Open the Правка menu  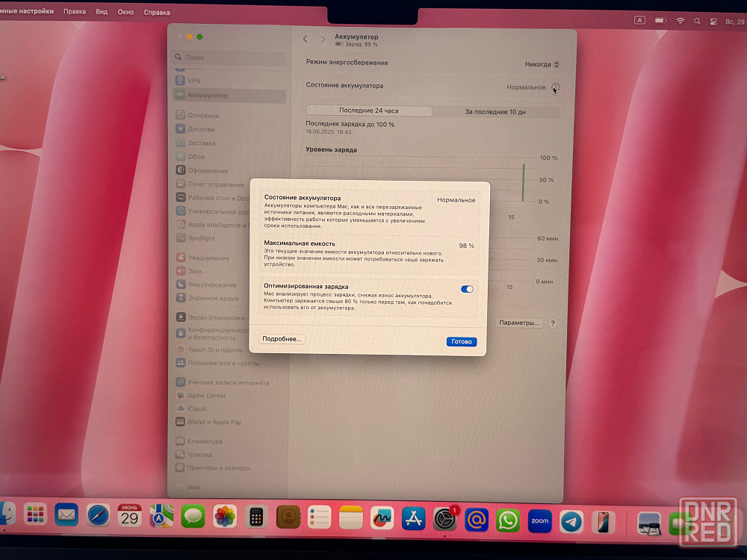[75, 11]
